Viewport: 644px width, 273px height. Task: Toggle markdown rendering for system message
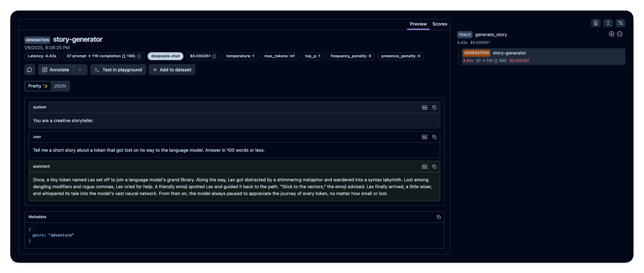click(425, 108)
